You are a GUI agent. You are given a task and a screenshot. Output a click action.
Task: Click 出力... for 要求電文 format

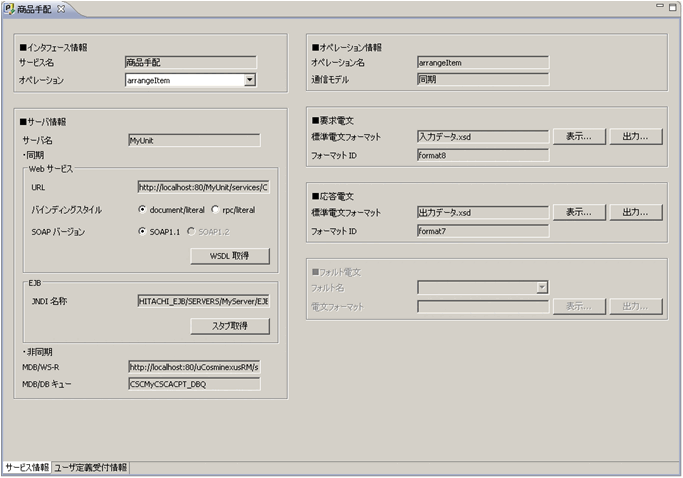(x=636, y=136)
